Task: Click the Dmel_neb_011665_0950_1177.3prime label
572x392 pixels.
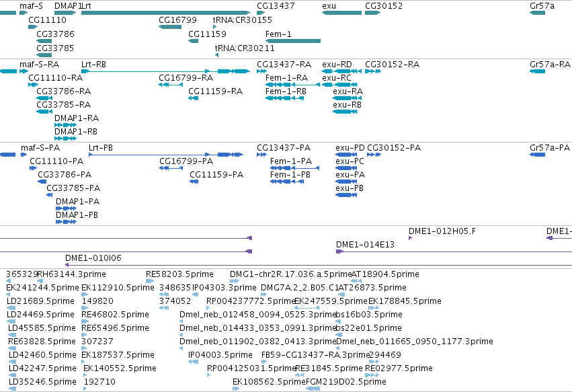Action: click(x=415, y=342)
